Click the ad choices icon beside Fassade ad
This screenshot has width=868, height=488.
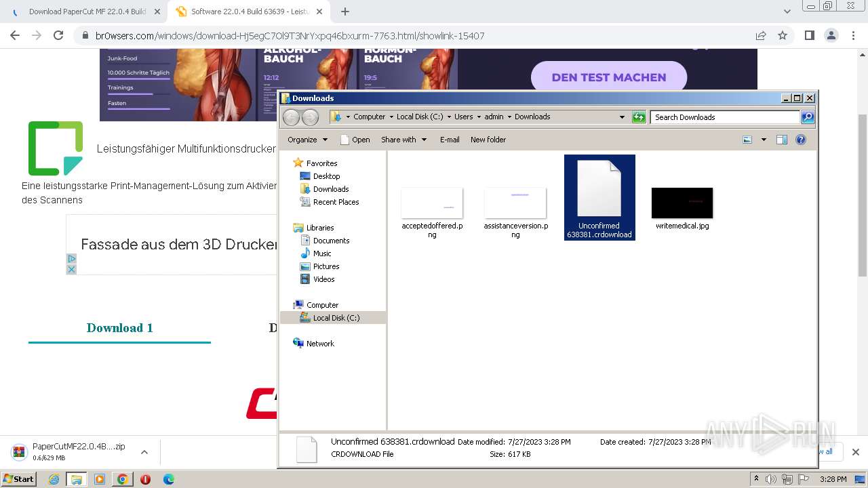coord(71,259)
